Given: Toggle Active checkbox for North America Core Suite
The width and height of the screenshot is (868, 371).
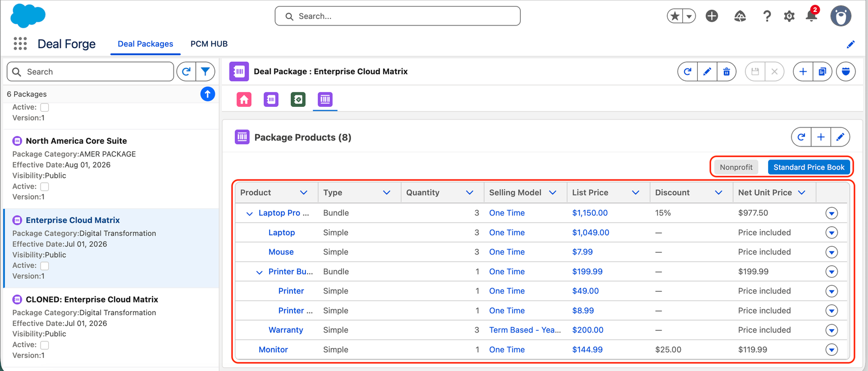Looking at the screenshot, I should pyautogui.click(x=44, y=187).
